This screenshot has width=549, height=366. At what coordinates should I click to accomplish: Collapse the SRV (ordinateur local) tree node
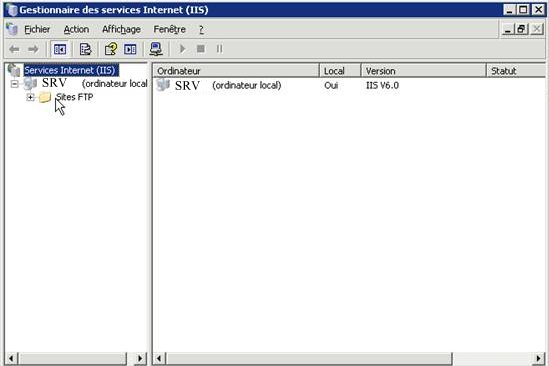pos(14,84)
